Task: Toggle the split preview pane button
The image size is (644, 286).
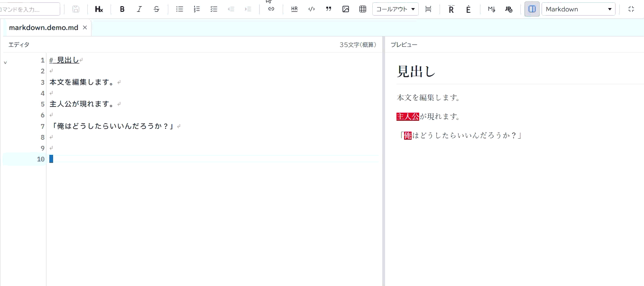Action: [532, 9]
